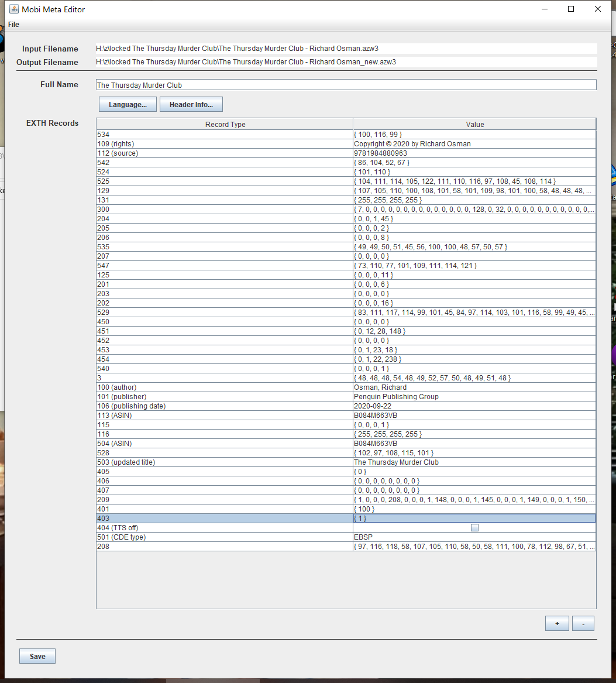616x683 pixels.
Task: Click the value 'EBSP'
Action: (363, 537)
